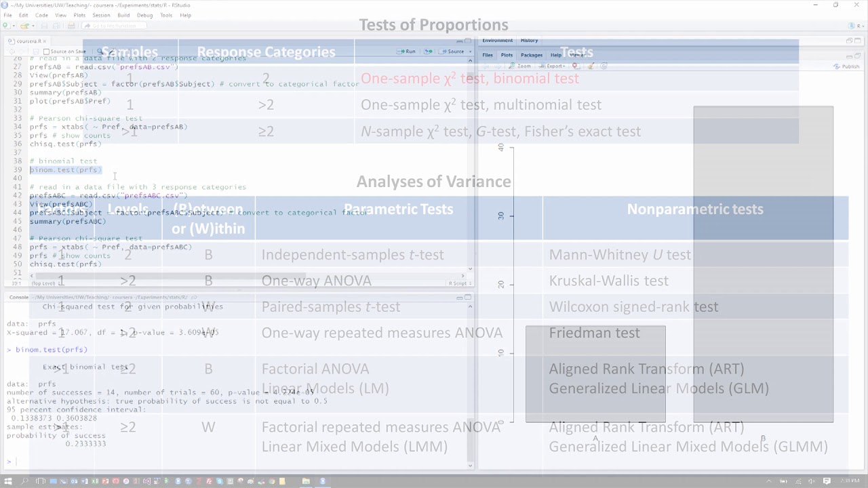This screenshot has height=488, width=868.
Task: Open the Plots menu
Action: 79,15
